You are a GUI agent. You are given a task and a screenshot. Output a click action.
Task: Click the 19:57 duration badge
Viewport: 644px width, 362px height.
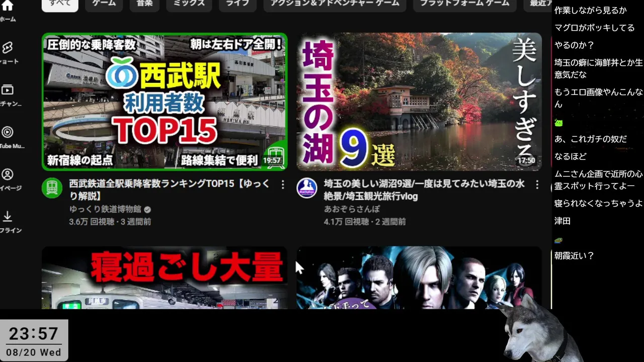tap(272, 160)
